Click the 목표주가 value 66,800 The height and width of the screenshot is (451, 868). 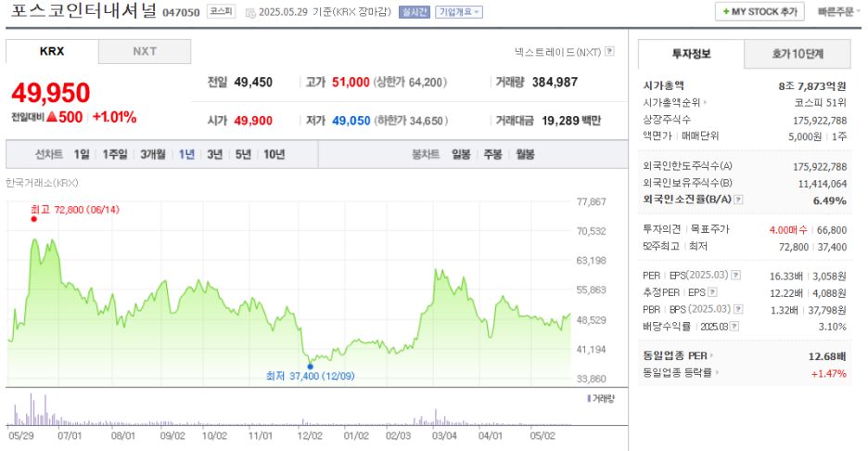pyautogui.click(x=832, y=230)
